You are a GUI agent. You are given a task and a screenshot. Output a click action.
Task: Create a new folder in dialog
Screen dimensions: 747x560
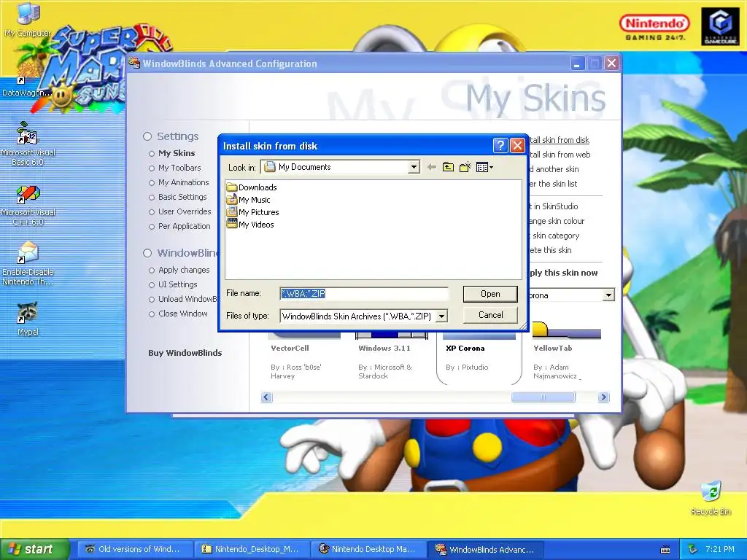point(465,167)
